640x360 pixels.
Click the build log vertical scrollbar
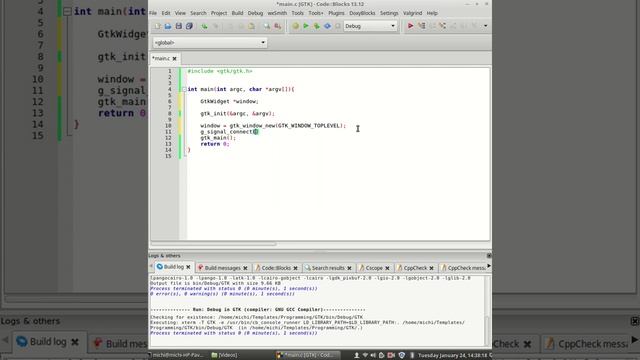pos(487,331)
